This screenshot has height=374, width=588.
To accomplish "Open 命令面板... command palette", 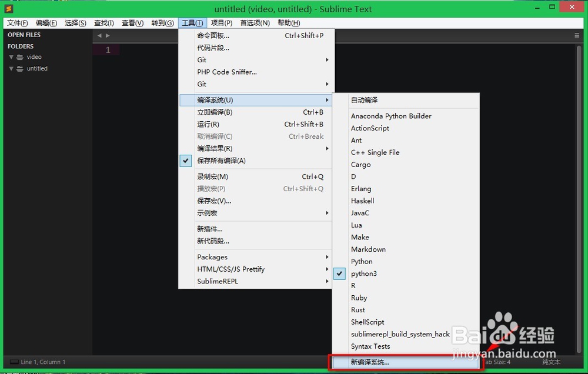I will pyautogui.click(x=256, y=36).
